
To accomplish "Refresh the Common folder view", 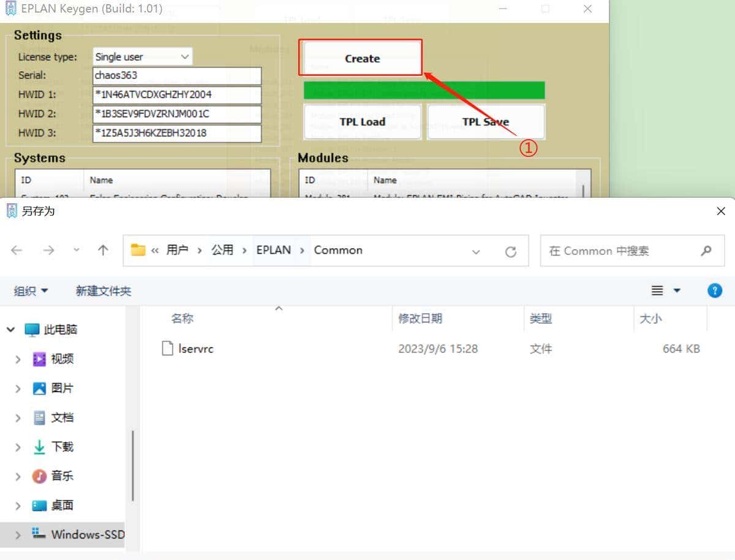I will [511, 250].
